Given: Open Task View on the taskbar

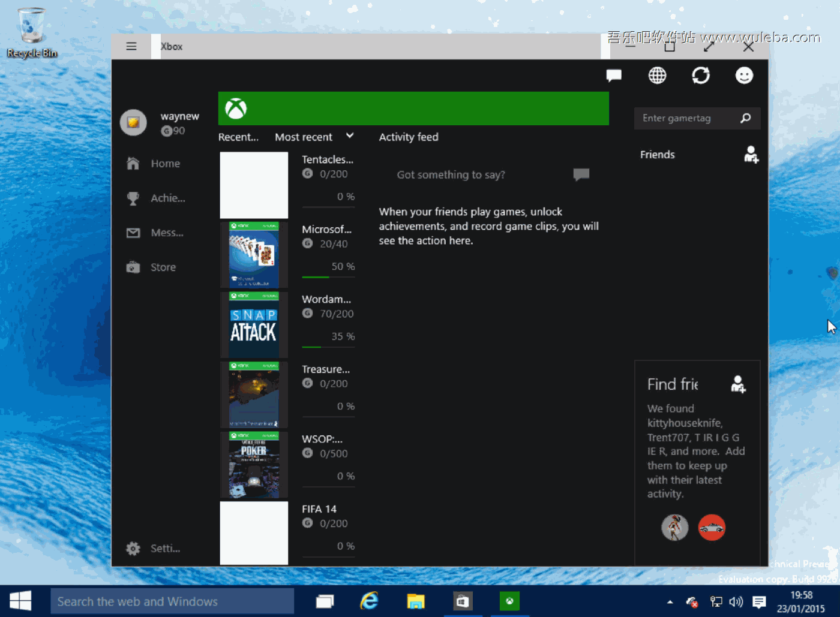Looking at the screenshot, I should 325,601.
